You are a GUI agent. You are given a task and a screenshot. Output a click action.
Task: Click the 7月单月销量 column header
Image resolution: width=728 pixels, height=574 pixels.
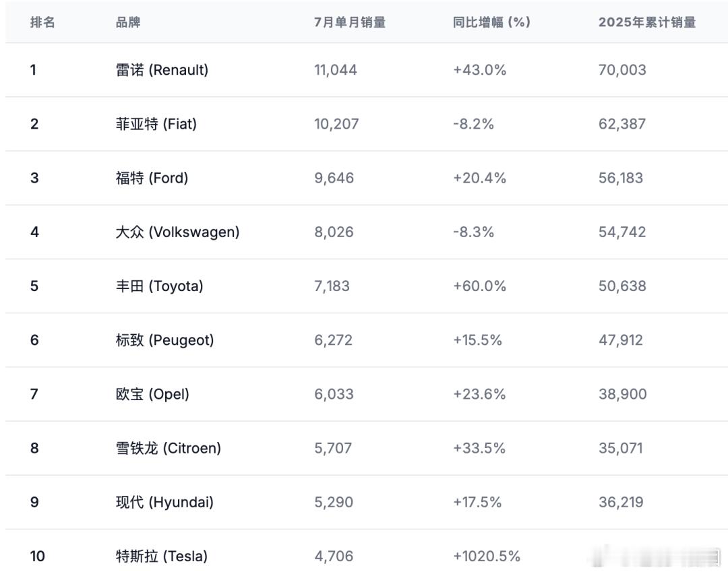[350, 22]
